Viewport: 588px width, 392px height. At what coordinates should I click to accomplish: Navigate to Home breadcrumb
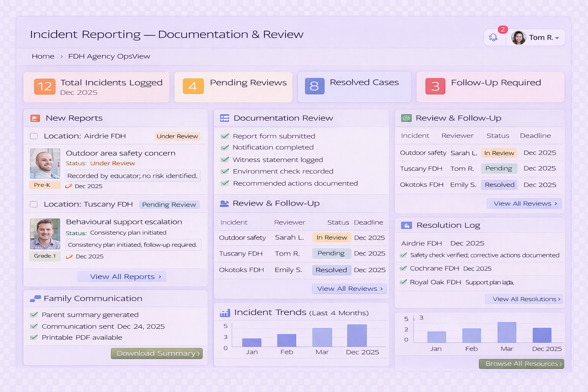[43, 56]
